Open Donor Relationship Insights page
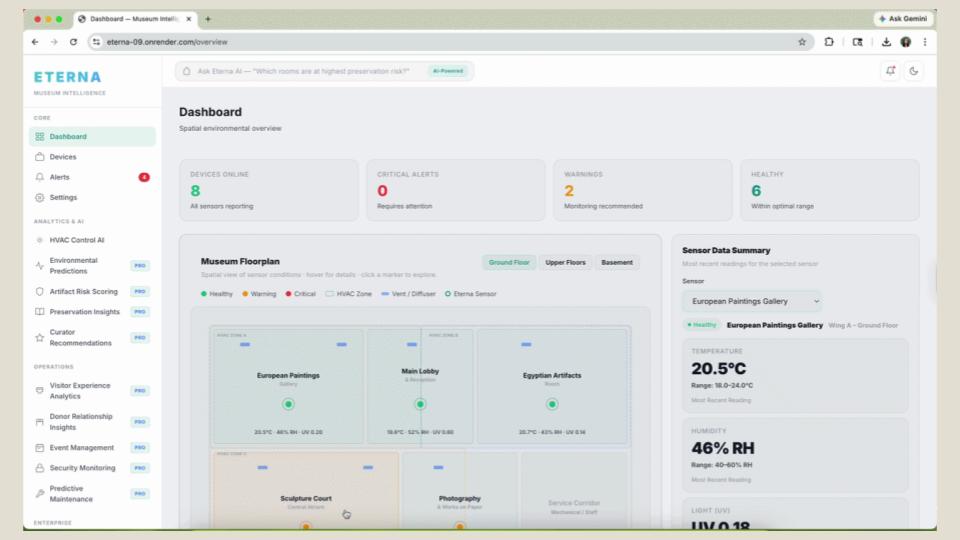The image size is (960, 540). 92,422
